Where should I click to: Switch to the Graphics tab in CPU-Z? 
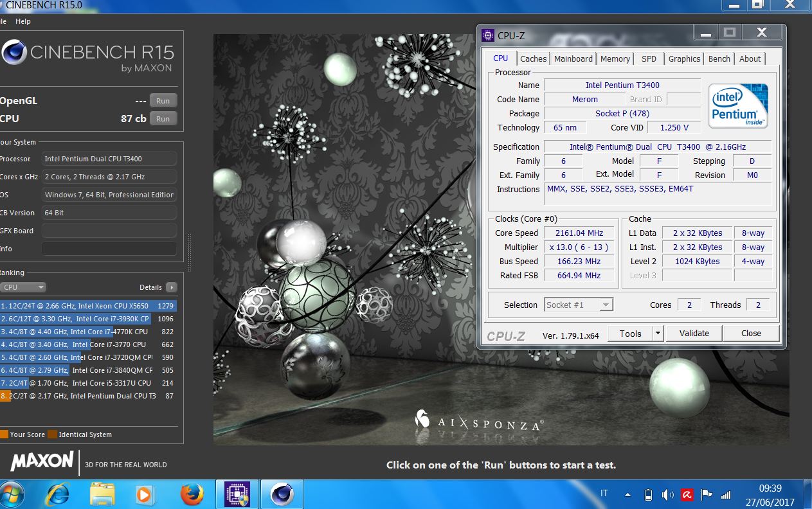[684, 58]
